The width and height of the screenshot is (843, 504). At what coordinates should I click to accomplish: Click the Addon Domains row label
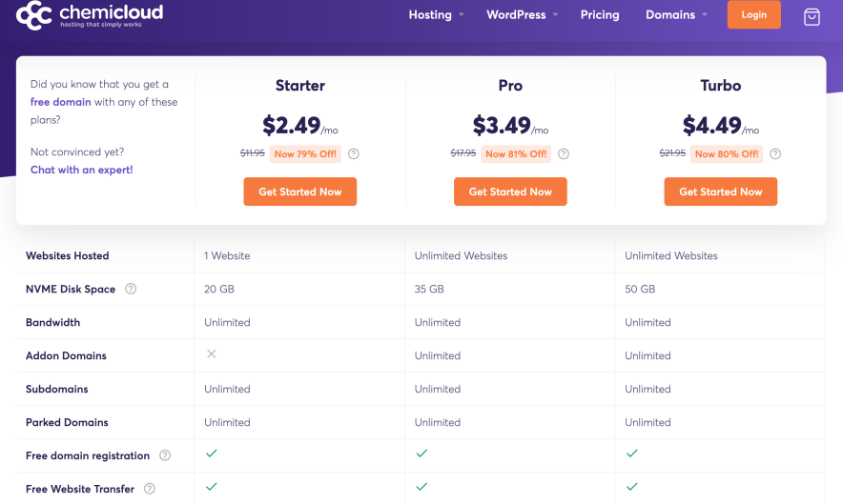point(66,355)
